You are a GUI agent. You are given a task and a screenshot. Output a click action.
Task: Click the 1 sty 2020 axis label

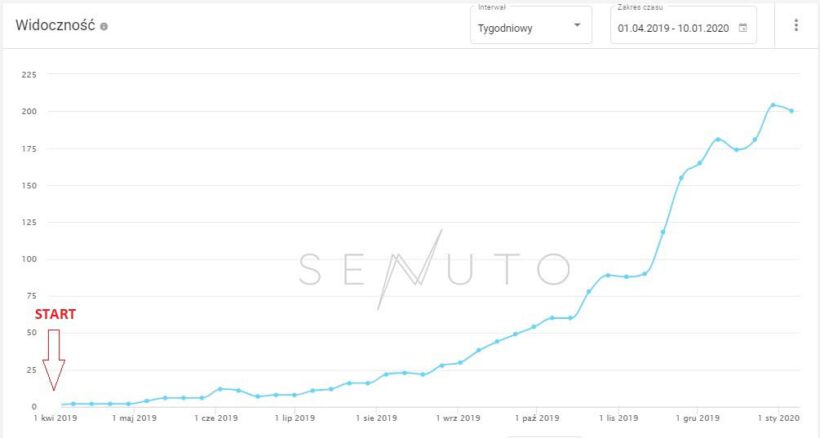778,419
